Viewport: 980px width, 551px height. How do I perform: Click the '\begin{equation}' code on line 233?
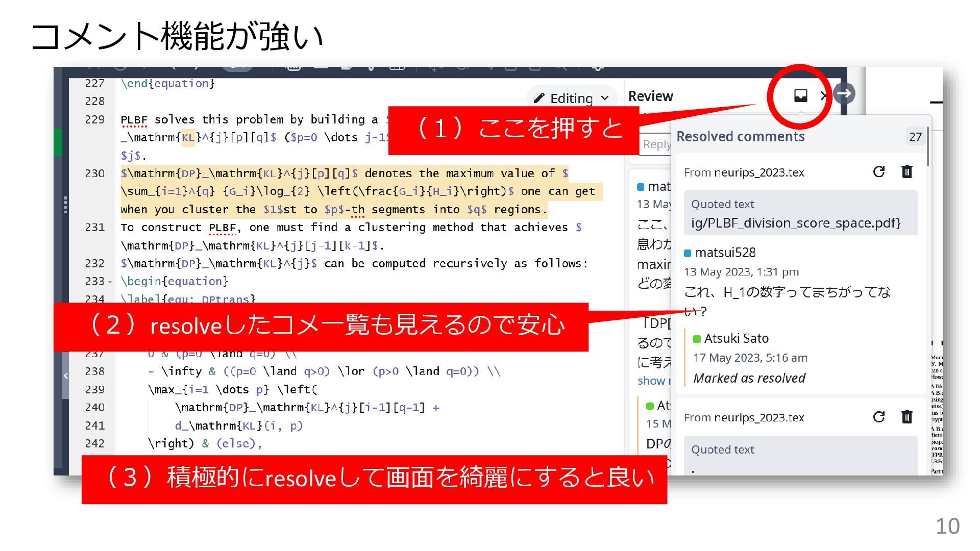coord(175,282)
